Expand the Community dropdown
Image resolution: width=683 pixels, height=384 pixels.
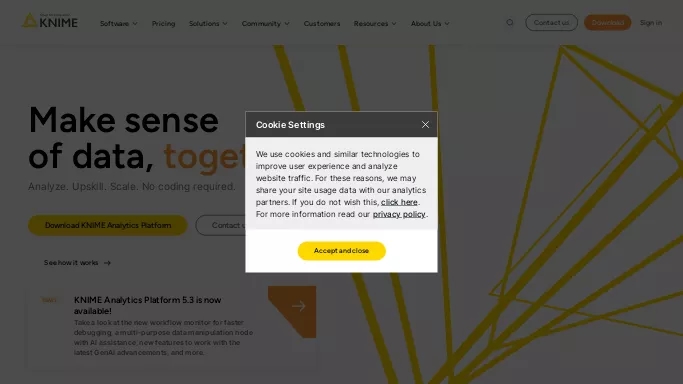(x=266, y=24)
